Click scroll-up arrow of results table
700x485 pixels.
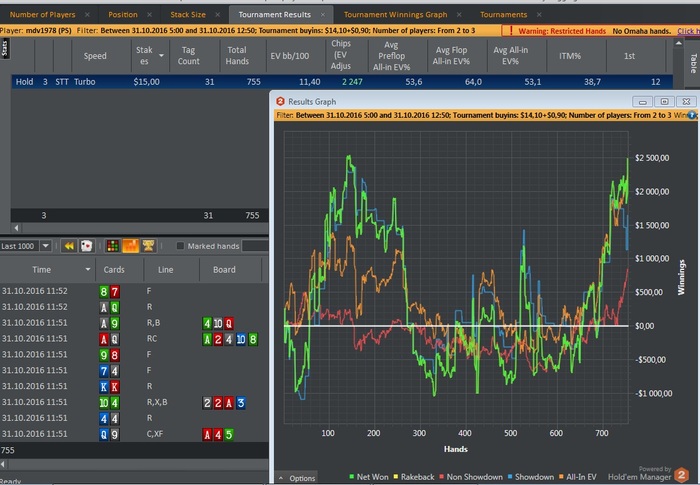coord(679,43)
